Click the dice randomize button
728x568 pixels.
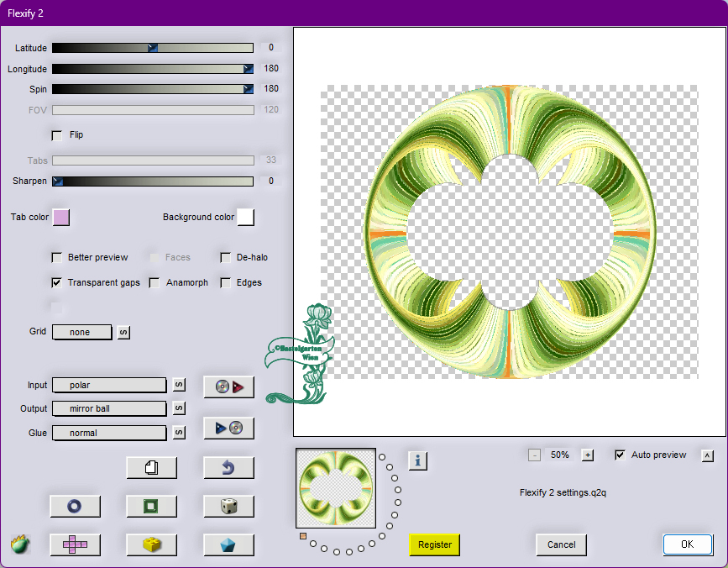(228, 506)
